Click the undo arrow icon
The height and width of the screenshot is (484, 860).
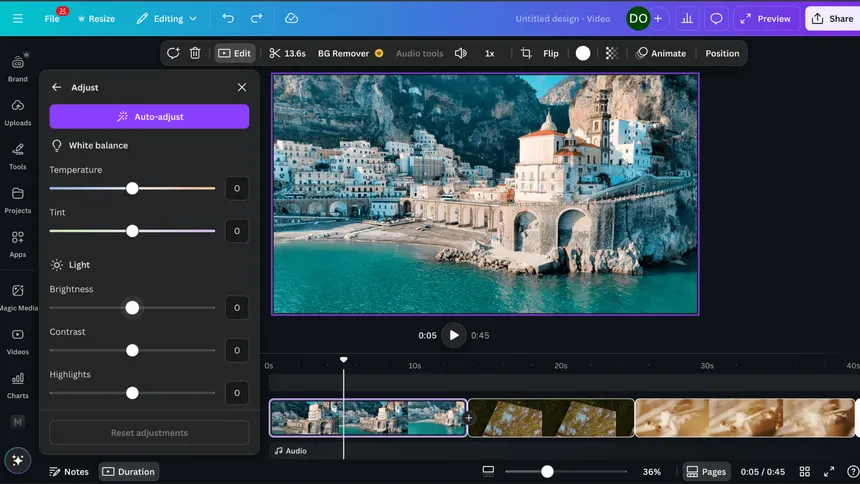pos(228,18)
